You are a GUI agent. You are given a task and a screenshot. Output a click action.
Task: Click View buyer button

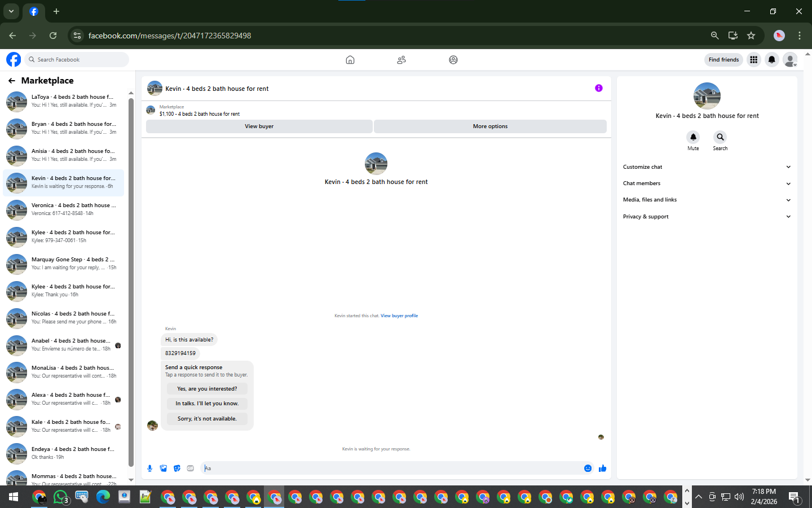pos(259,126)
